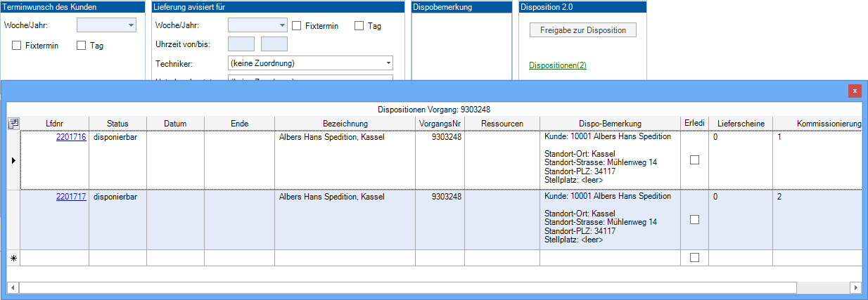The image size is (868, 300).
Task: Enable Fixtermin under Terminwunsch des Kunden
Action: (17, 46)
